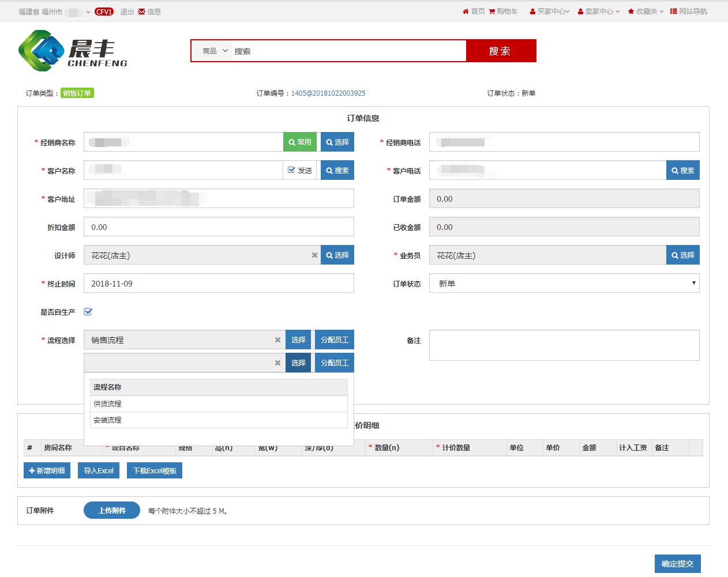Viewport: 728px width, 577px height.
Task: Open the messages envelope link
Action: point(149,12)
